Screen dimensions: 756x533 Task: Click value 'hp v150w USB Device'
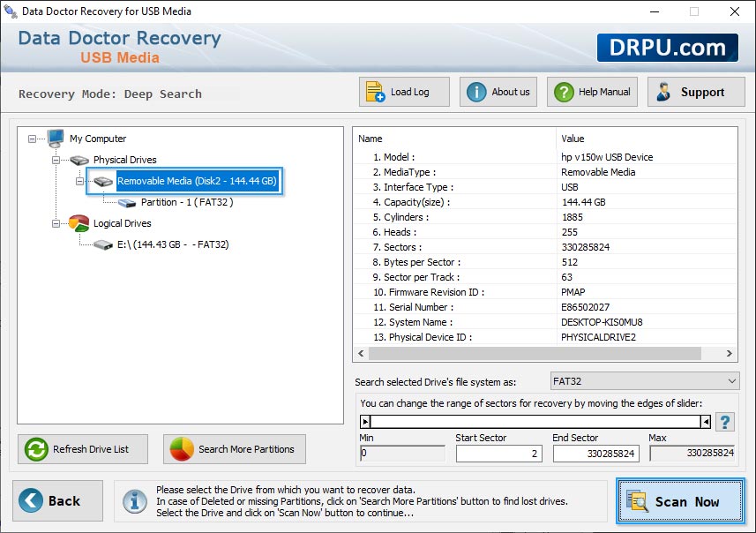(607, 157)
